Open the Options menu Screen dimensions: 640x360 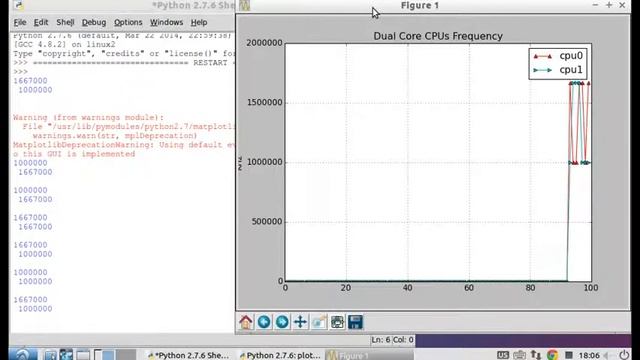pos(128,22)
